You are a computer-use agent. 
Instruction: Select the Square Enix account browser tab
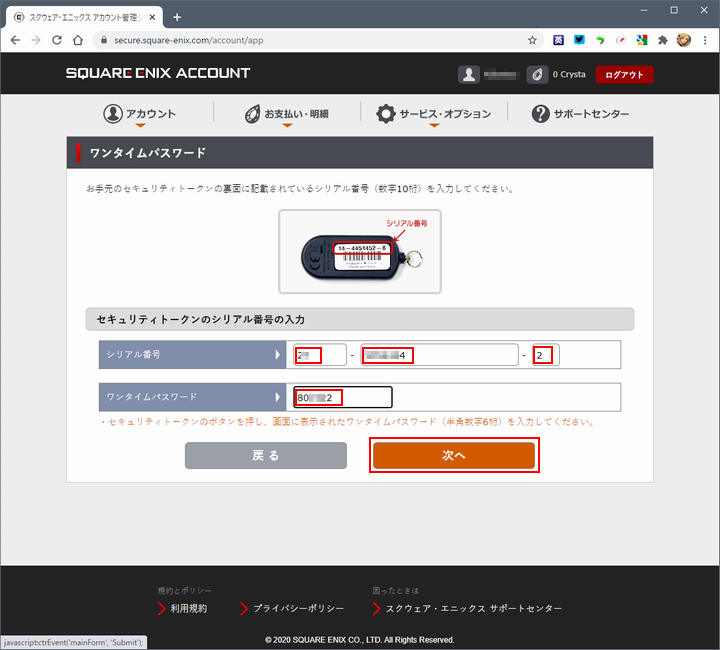point(85,17)
